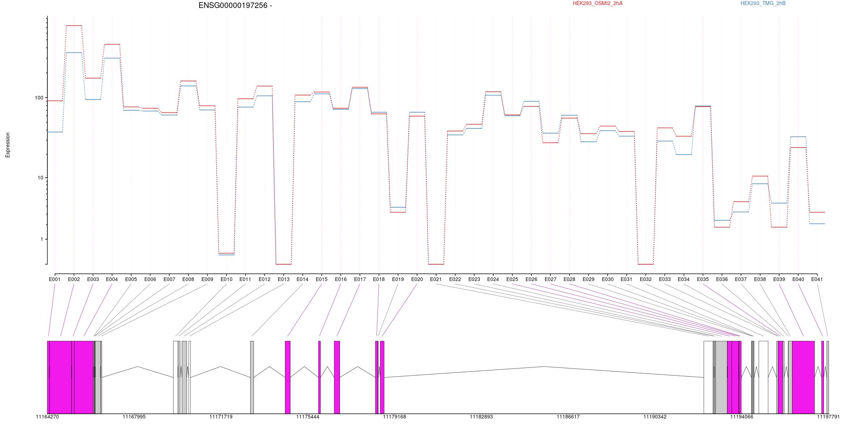Click exon label E038
The height and width of the screenshot is (434, 868).
tap(760, 280)
